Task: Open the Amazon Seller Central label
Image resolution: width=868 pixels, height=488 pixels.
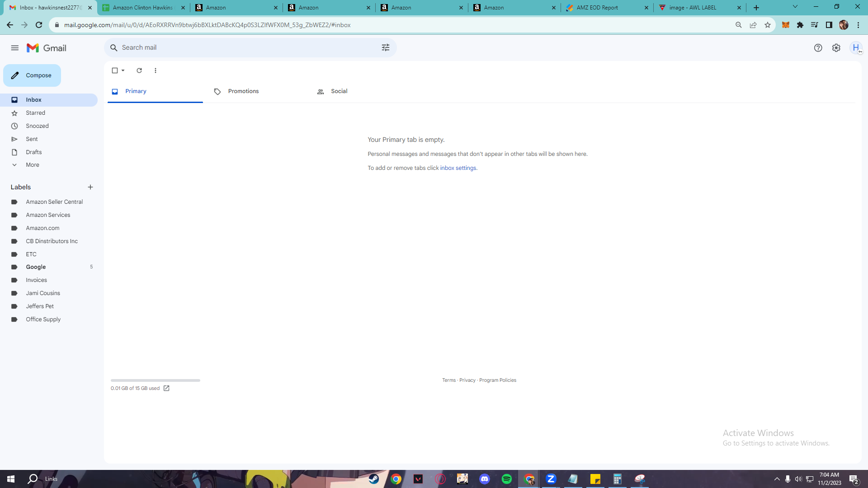Action: click(x=49, y=202)
